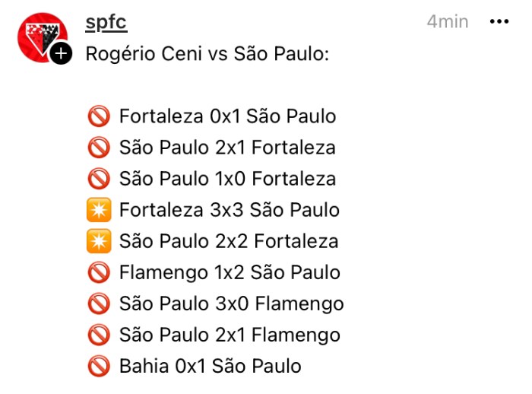Click prohibited emoji beside Flamengo 1x2 São Paulo
Viewport: 532px width, 394px height.
[x=99, y=273]
